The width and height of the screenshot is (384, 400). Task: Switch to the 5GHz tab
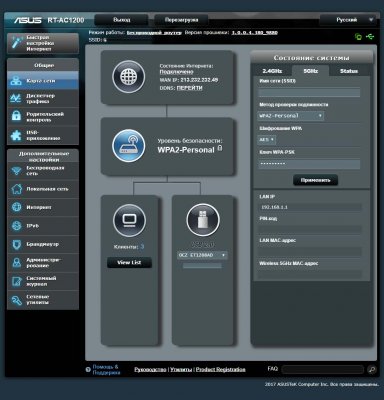click(x=310, y=71)
